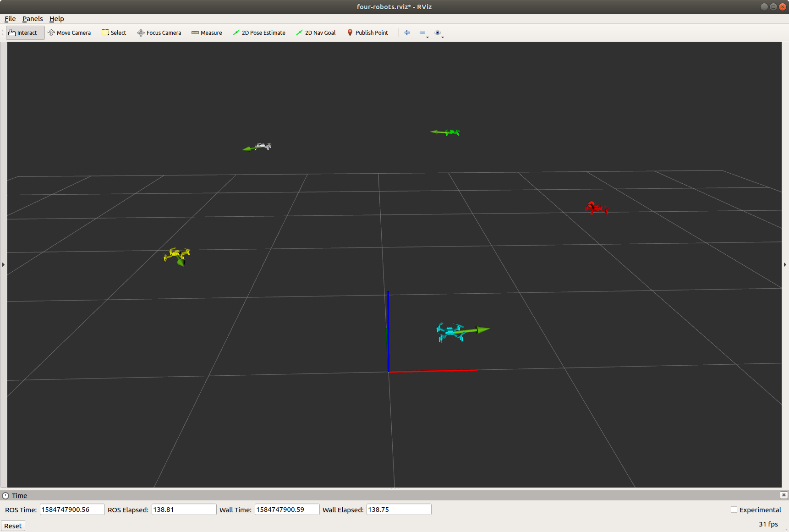Enable the Experimental checkbox
The image size is (789, 532).
click(734, 510)
